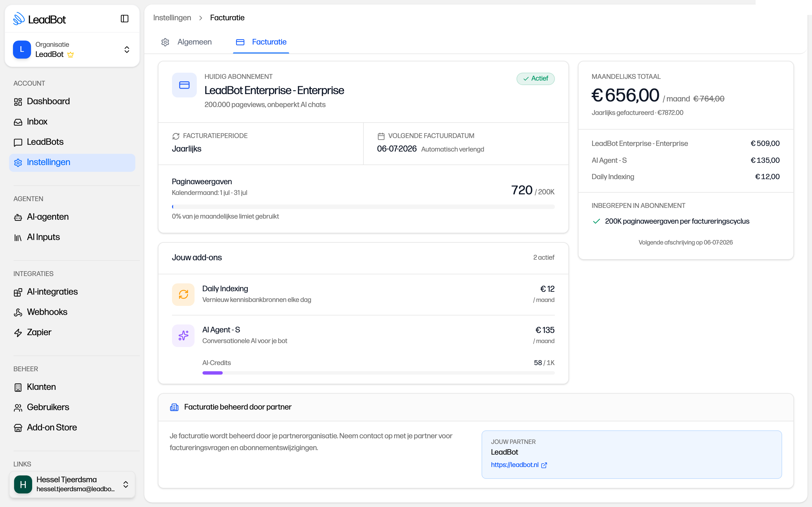Navigate to Instellingen via the breadcrumb
812x507 pixels.
point(172,18)
